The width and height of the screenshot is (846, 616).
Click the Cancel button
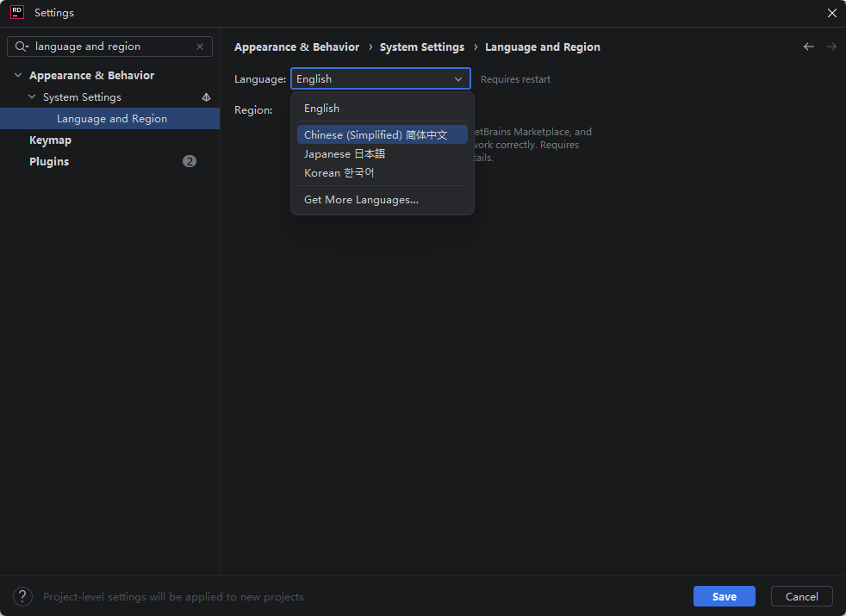tap(801, 596)
